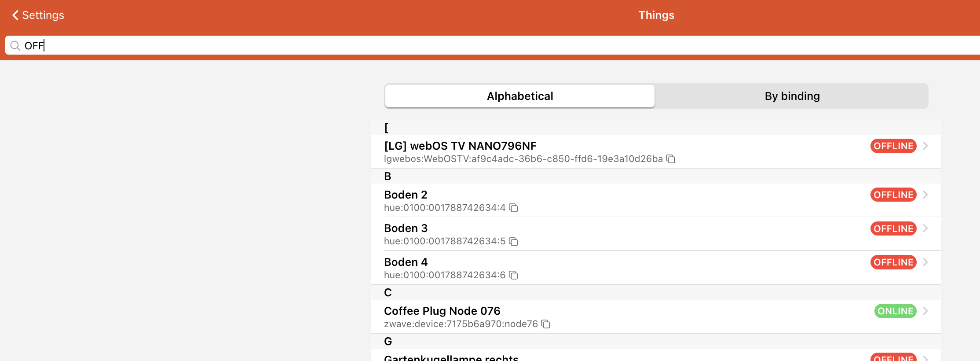Copy the Coffee Plug Node 076 UID

(545, 324)
